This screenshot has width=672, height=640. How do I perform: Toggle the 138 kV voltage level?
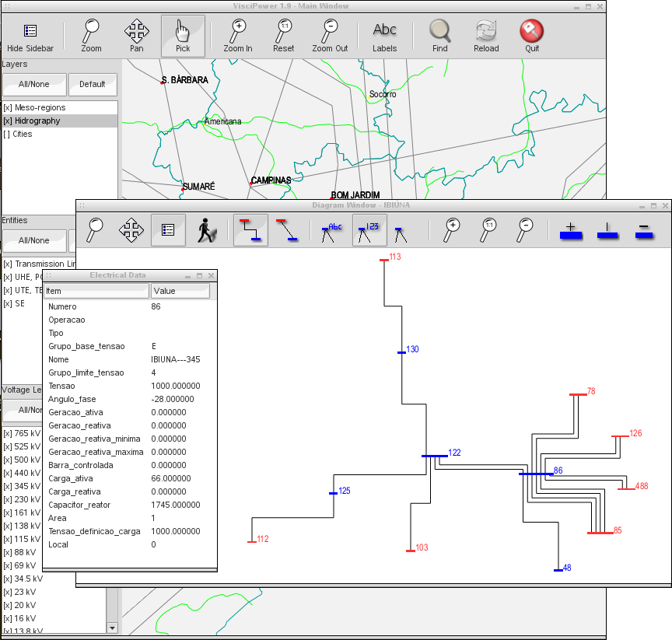pos(23,526)
